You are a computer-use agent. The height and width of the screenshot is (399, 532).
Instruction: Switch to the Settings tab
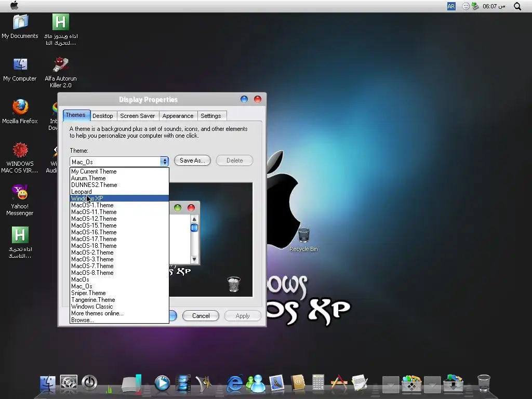(x=211, y=116)
